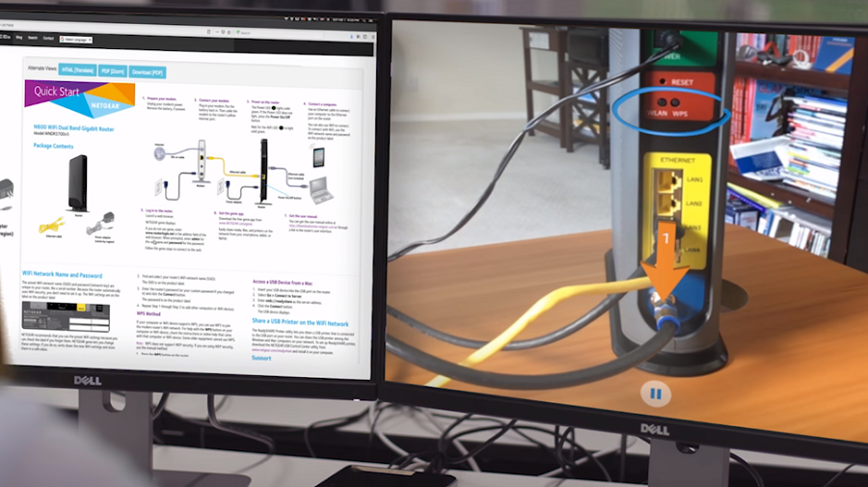The width and height of the screenshot is (868, 487).
Task: Open the HTML [Translate] alternate view
Action: pyautogui.click(x=77, y=70)
